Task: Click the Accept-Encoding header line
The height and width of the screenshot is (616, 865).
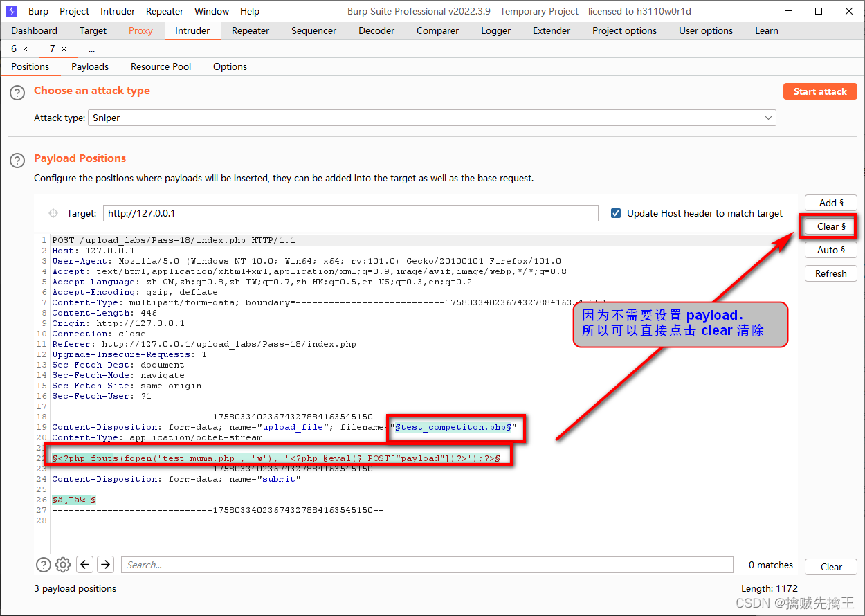Action: [x=135, y=292]
